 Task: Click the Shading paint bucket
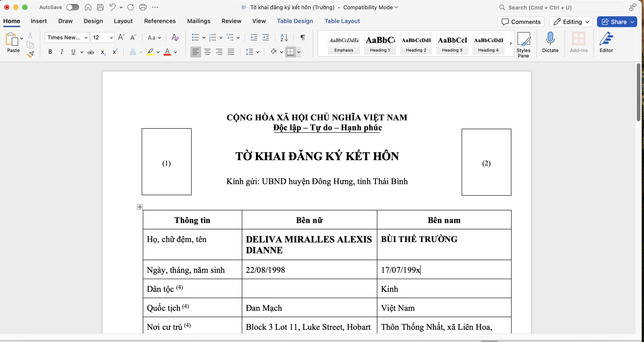273,52
